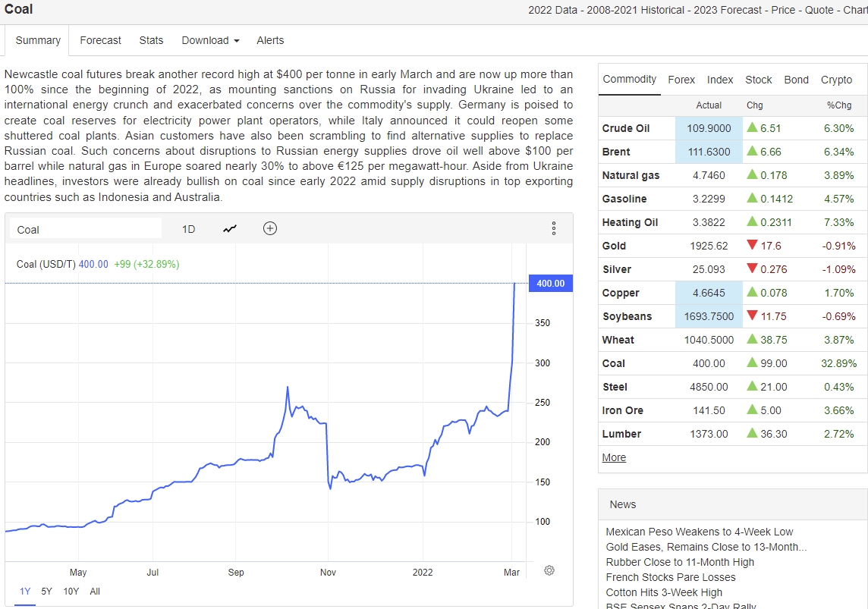
Task: Open the Natural gas commodity link
Action: [631, 175]
